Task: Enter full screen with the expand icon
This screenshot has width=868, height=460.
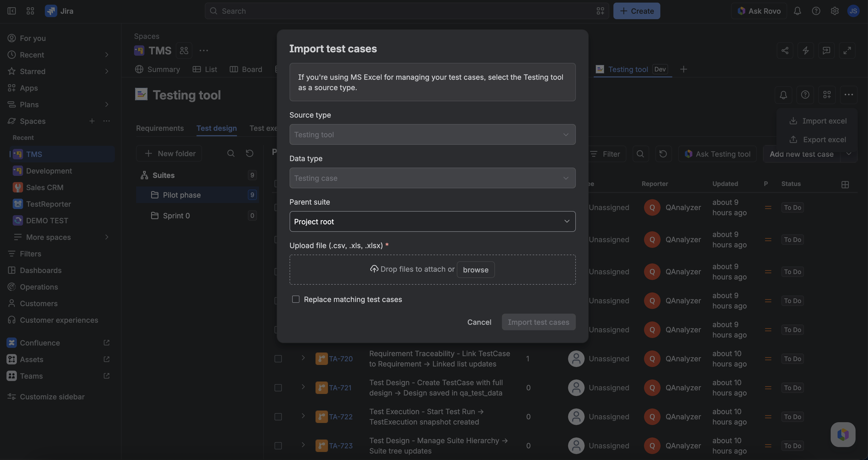Action: point(847,51)
